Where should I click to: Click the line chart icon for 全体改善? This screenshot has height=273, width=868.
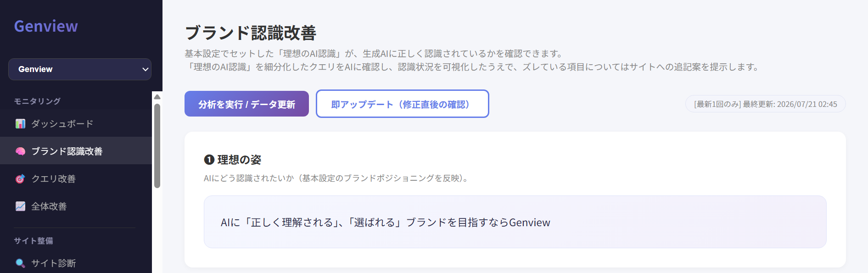(x=20, y=206)
